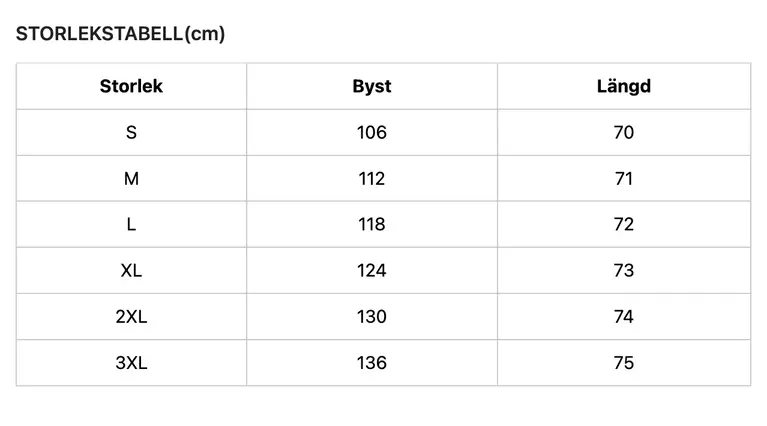Click length value 72
Viewport: 767px width, 426px height.
coord(624,224)
